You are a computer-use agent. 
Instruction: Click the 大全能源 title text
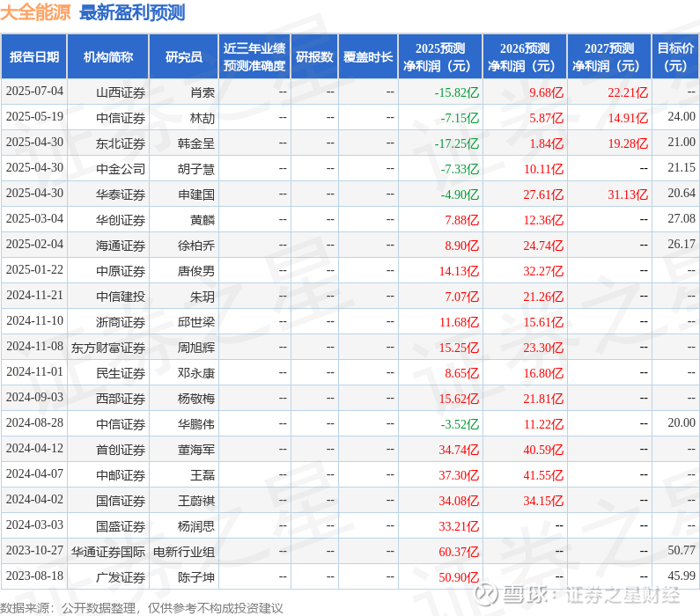click(35, 12)
